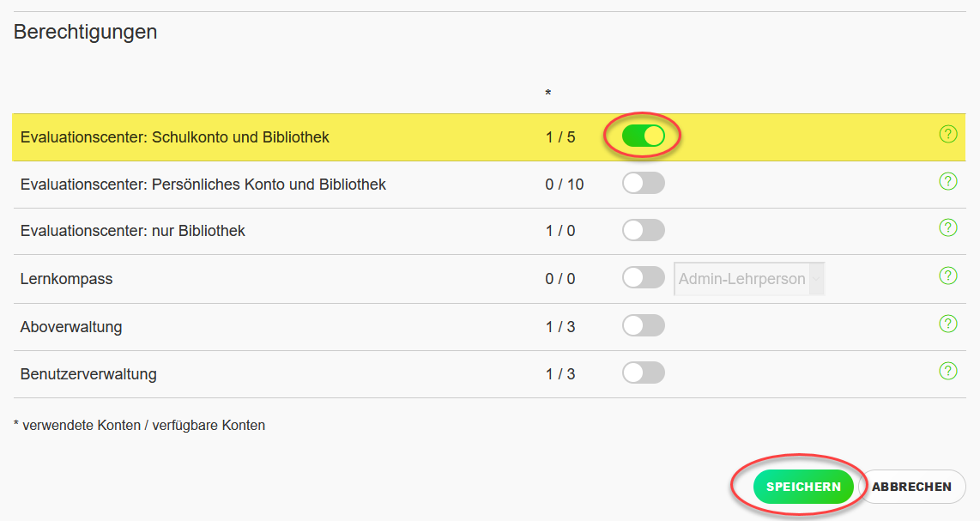This screenshot has width=980, height=521.
Task: Disable Schulkonto und Bibliothek toggle
Action: click(x=643, y=136)
